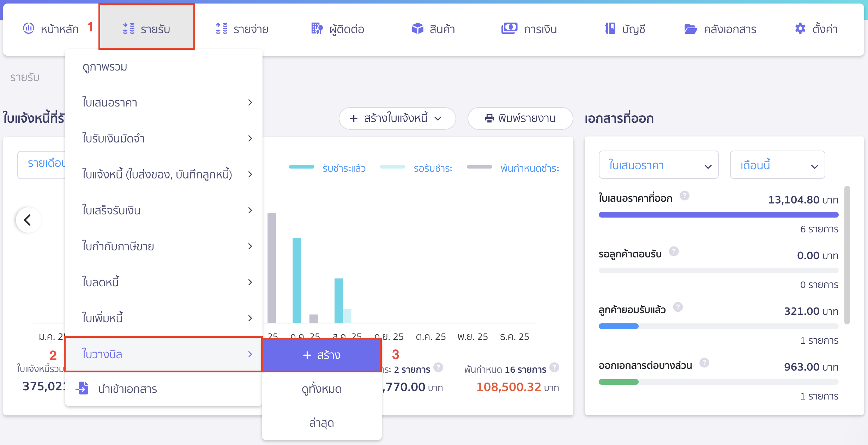The width and height of the screenshot is (868, 445).
Task: Click the หน้าหลัก dashboard icon
Action: coord(29,28)
